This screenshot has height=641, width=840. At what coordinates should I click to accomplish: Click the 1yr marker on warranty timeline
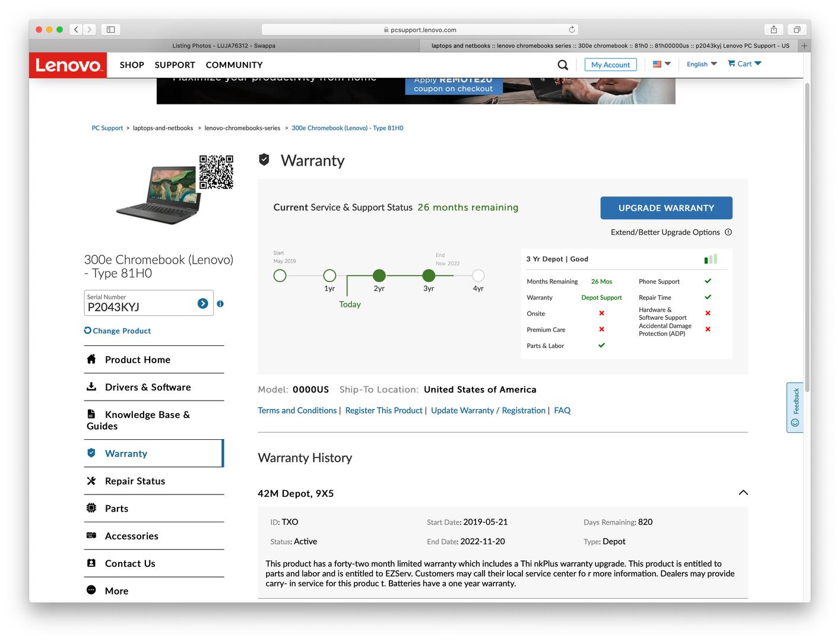pyautogui.click(x=329, y=275)
